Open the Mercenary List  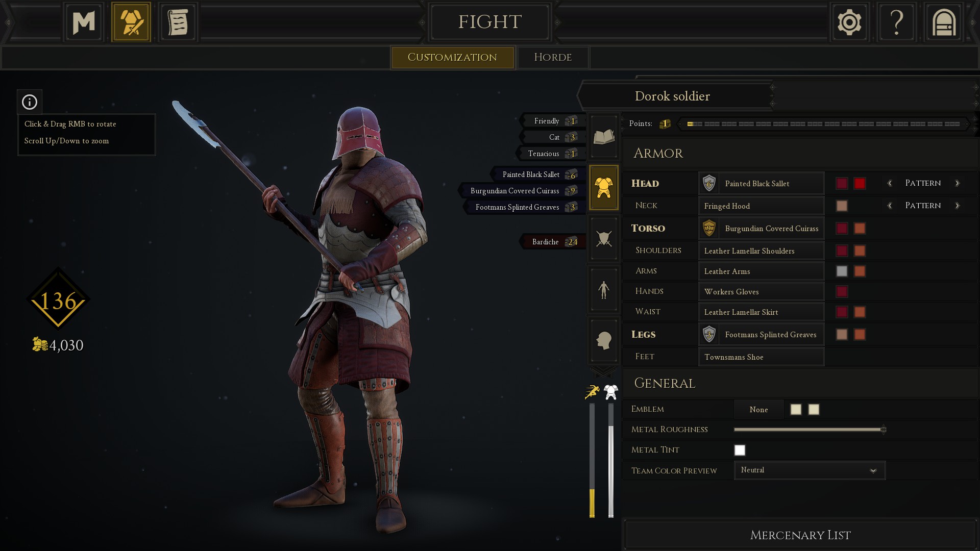[800, 535]
